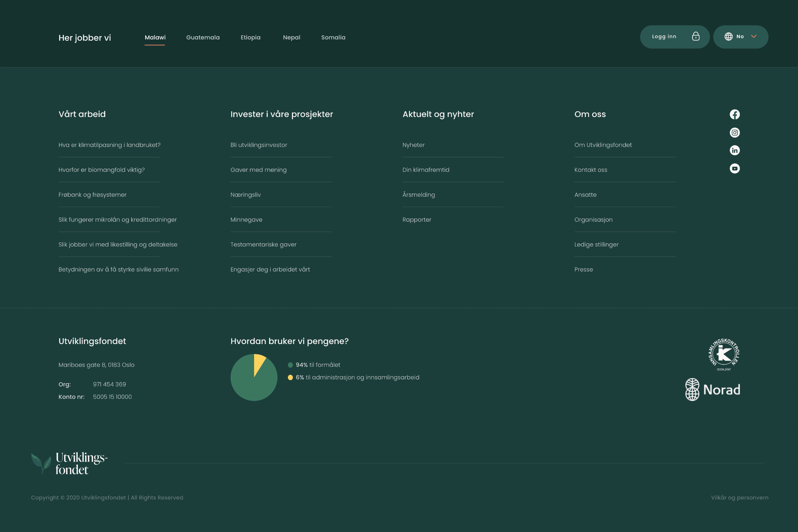The image size is (798, 532).
Task: Open the Instagram social icon
Action: click(x=734, y=132)
